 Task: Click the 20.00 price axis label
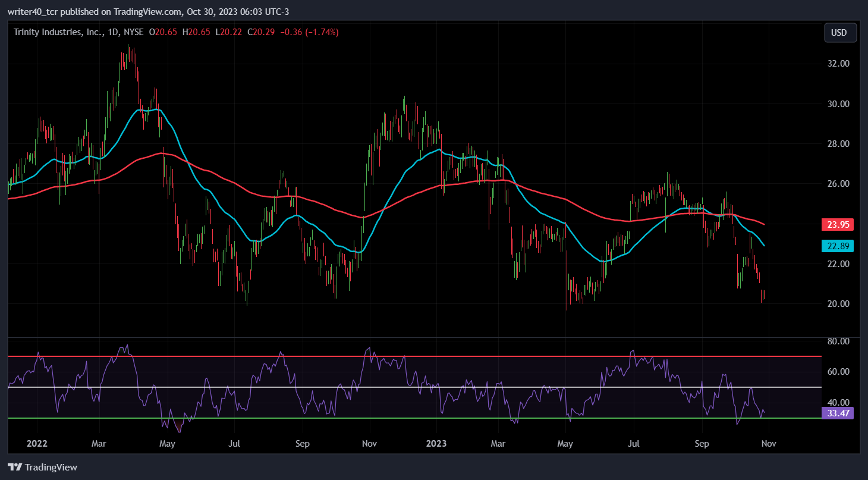[838, 304]
